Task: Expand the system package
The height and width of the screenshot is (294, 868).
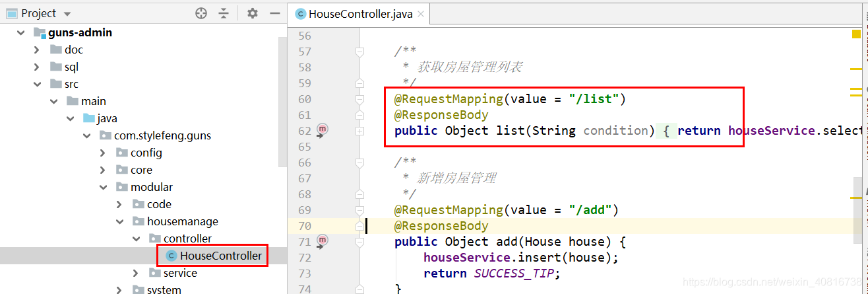Action: 119,289
